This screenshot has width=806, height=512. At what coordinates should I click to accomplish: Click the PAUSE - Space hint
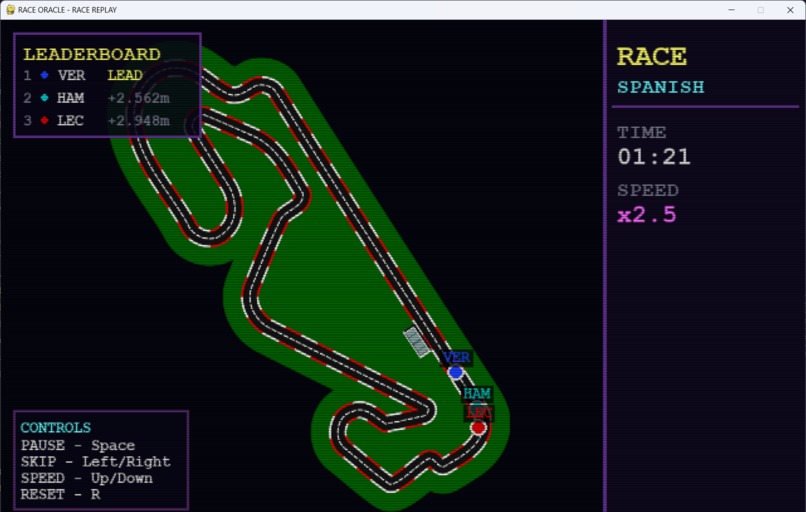(78, 445)
